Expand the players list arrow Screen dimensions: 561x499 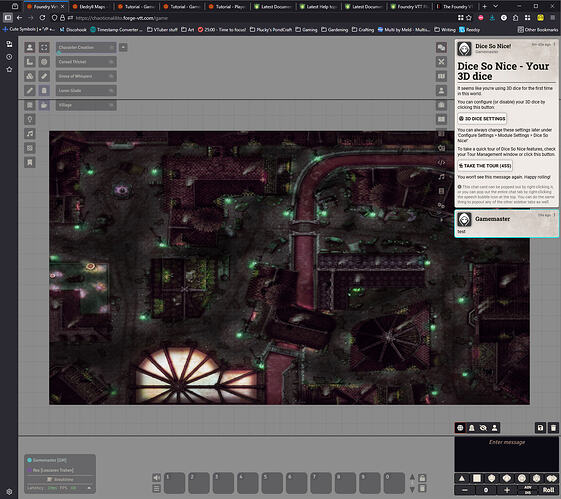pyautogui.click(x=89, y=488)
